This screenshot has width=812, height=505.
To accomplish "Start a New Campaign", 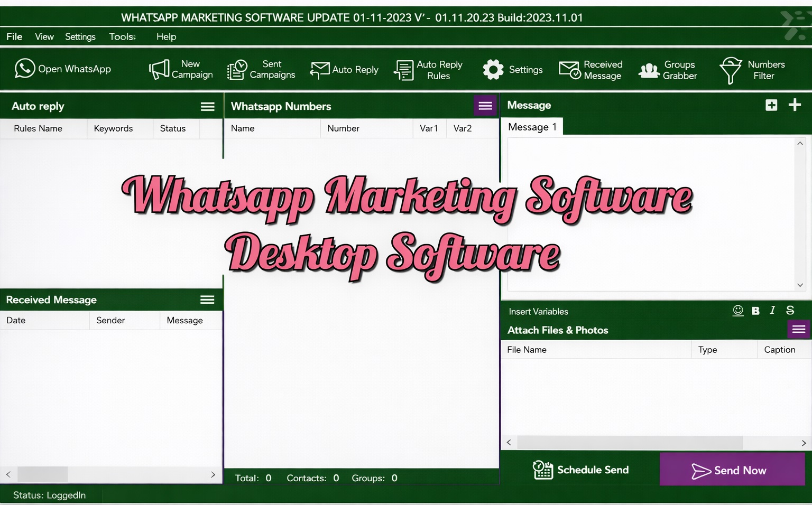I will [x=181, y=69].
